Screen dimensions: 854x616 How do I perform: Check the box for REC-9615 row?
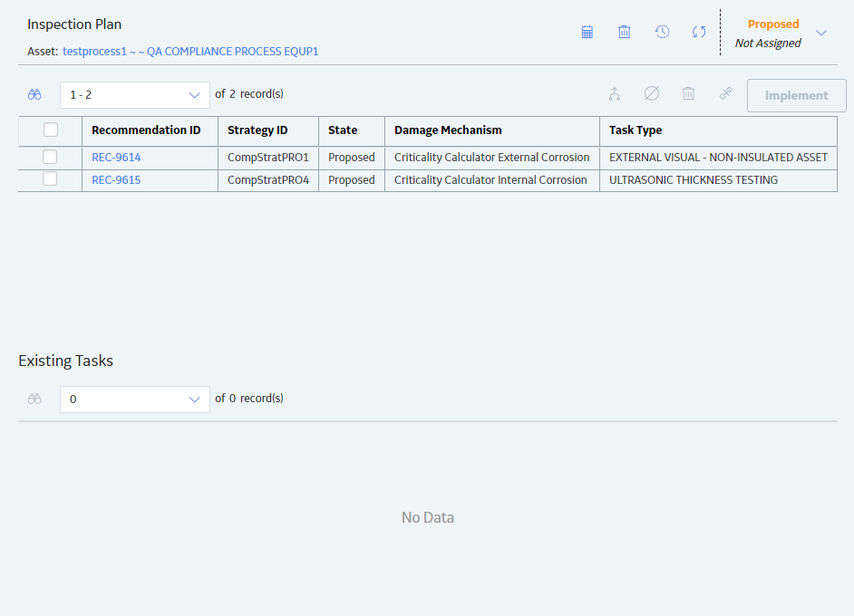pyautogui.click(x=50, y=178)
